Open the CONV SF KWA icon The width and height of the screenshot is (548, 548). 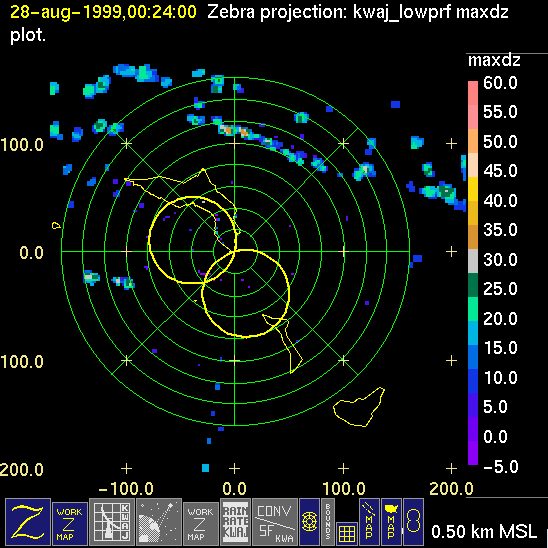275,522
